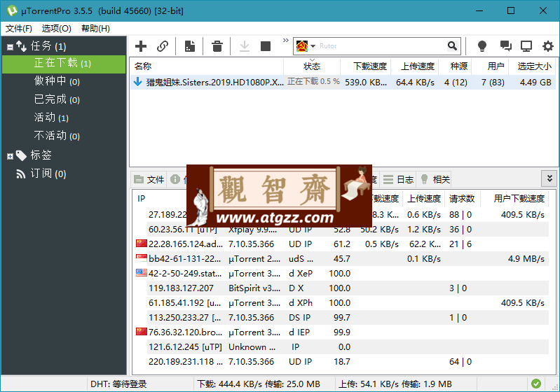Image resolution: width=560 pixels, height=392 pixels.
Task: Click DHT: 等待登录 status bar entry
Action: [118, 384]
